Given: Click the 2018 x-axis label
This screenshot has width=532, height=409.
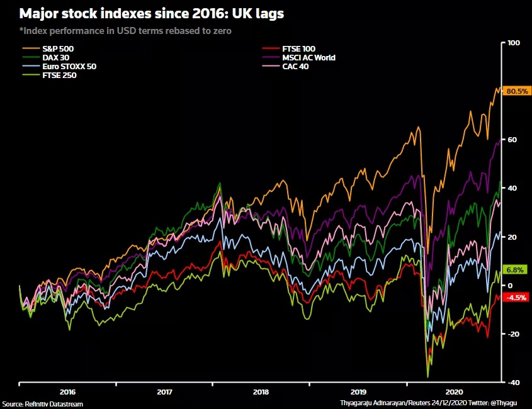Looking at the screenshot, I should (261, 392).
